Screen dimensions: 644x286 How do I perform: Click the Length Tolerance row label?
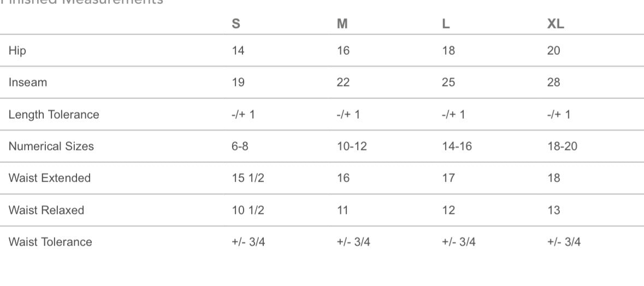pos(54,114)
